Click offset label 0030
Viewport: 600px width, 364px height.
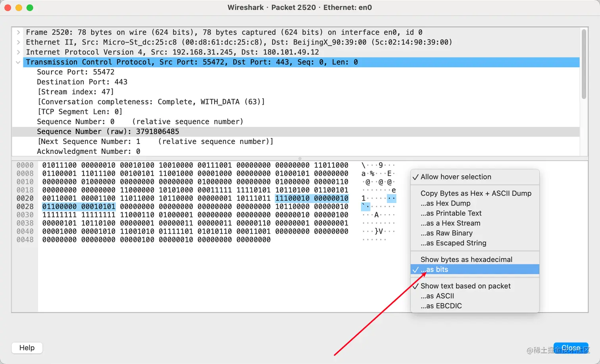pos(25,215)
